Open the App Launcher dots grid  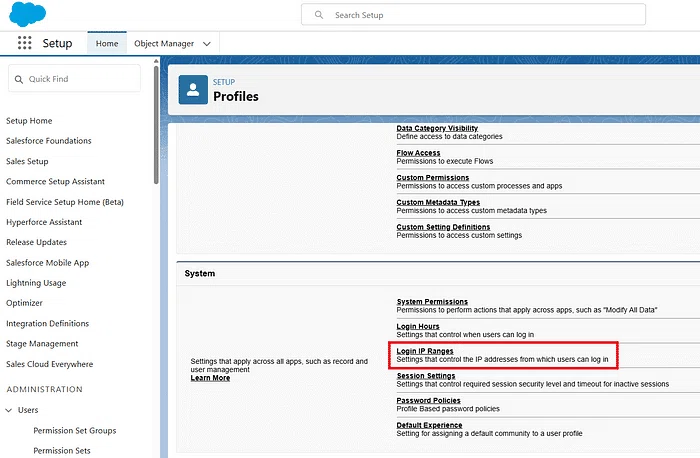pos(25,43)
